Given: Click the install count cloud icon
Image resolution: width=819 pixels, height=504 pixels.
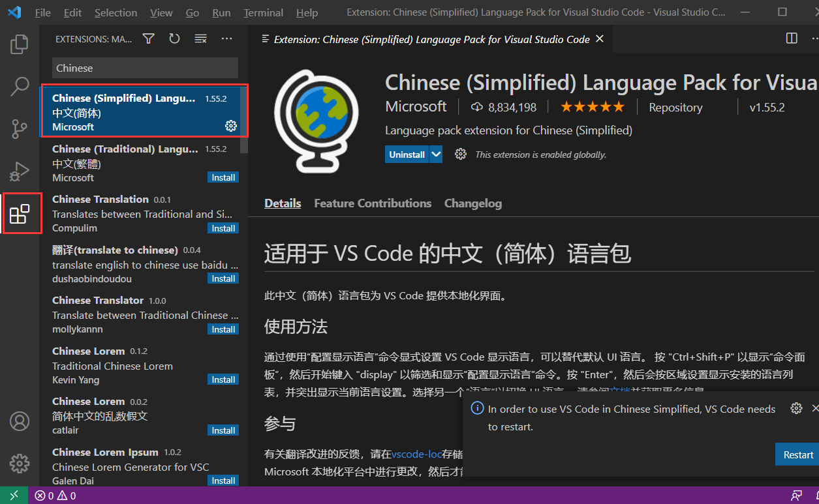Looking at the screenshot, I should [476, 107].
